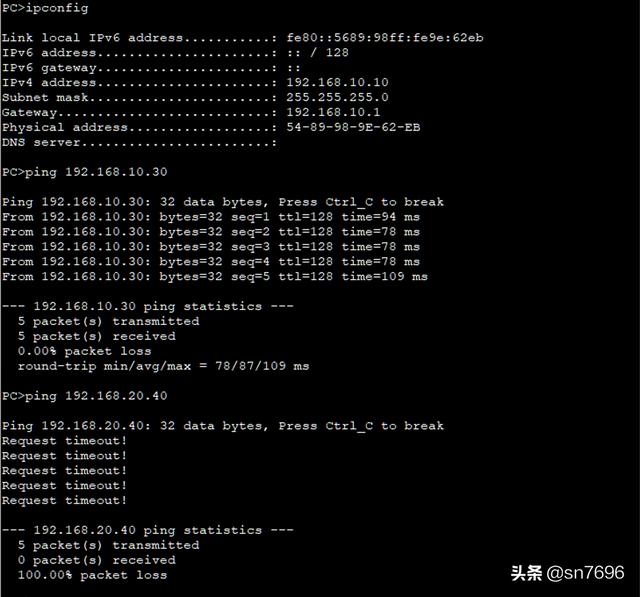
Task: Click the seq=1 ping reply line
Action: click(211, 217)
